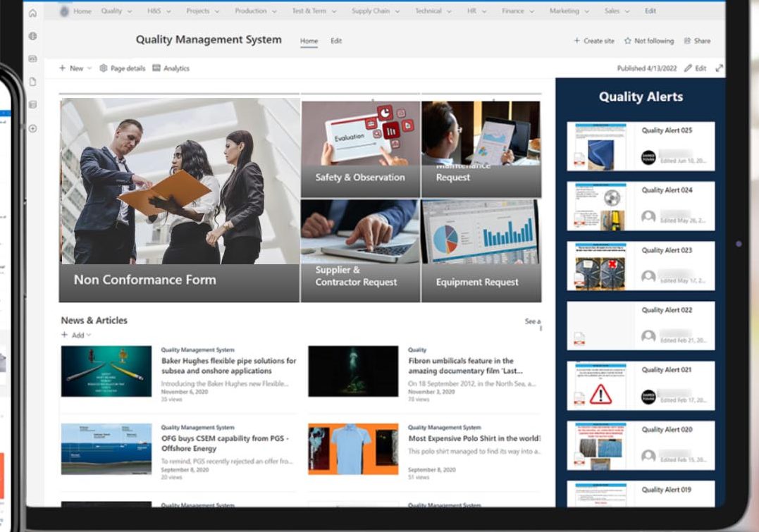Open the New dropdown in command bar
Image resolution: width=759 pixels, height=532 pixels.
coord(75,68)
